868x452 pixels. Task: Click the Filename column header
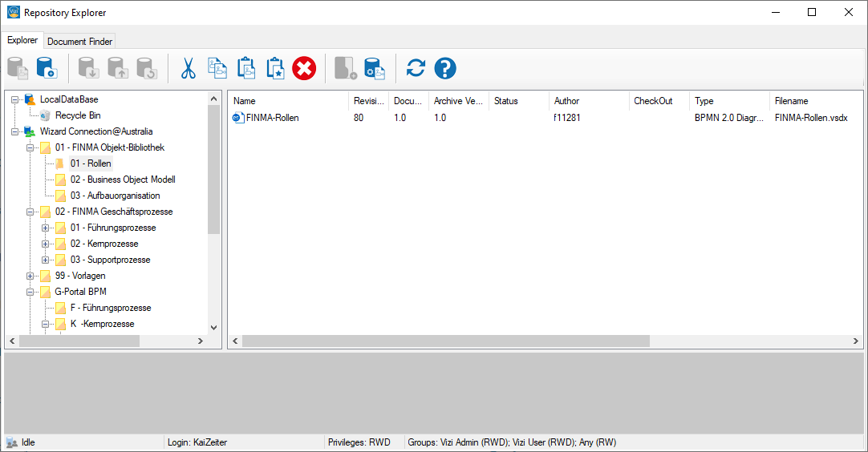817,101
